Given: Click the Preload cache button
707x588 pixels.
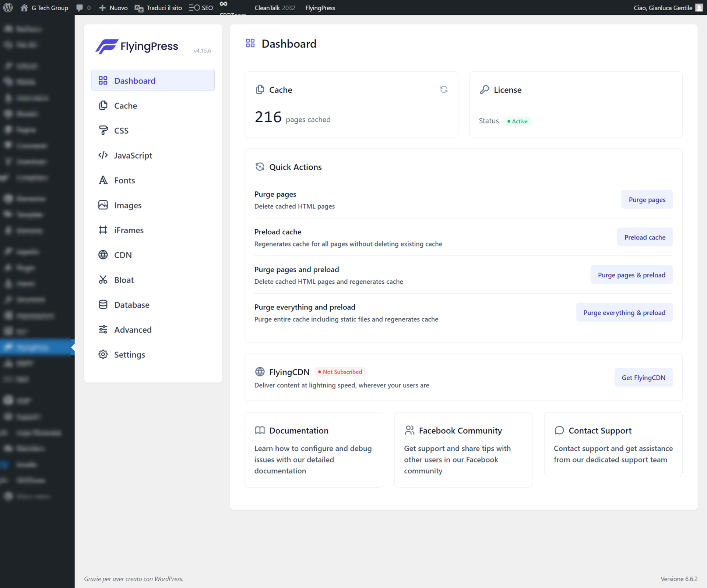Looking at the screenshot, I should coord(644,237).
